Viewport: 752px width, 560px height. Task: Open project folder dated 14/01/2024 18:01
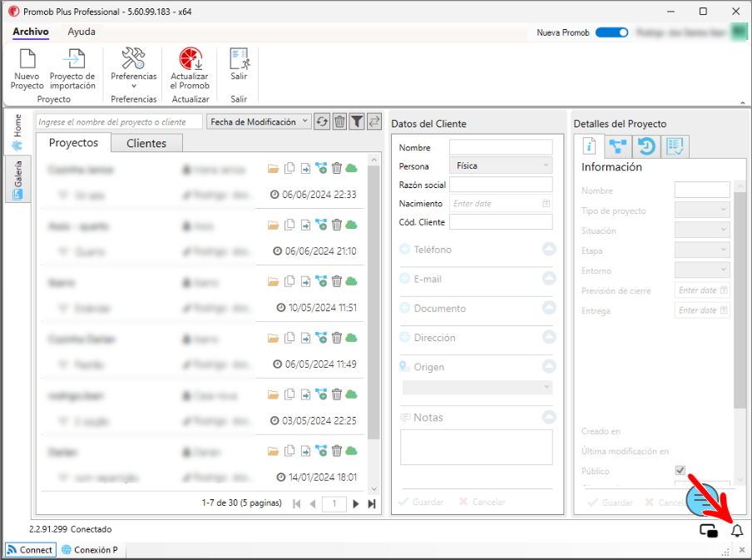tap(274, 451)
